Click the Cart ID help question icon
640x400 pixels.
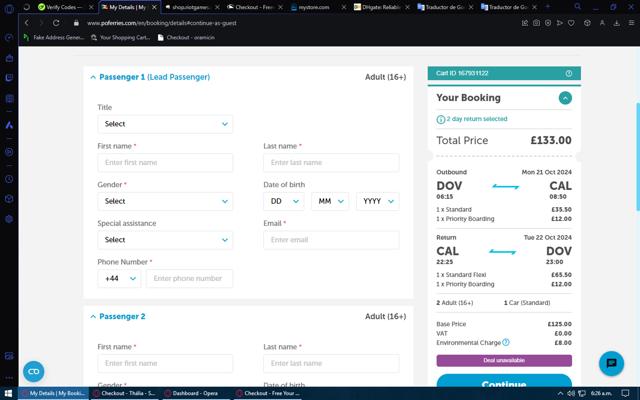(569, 73)
